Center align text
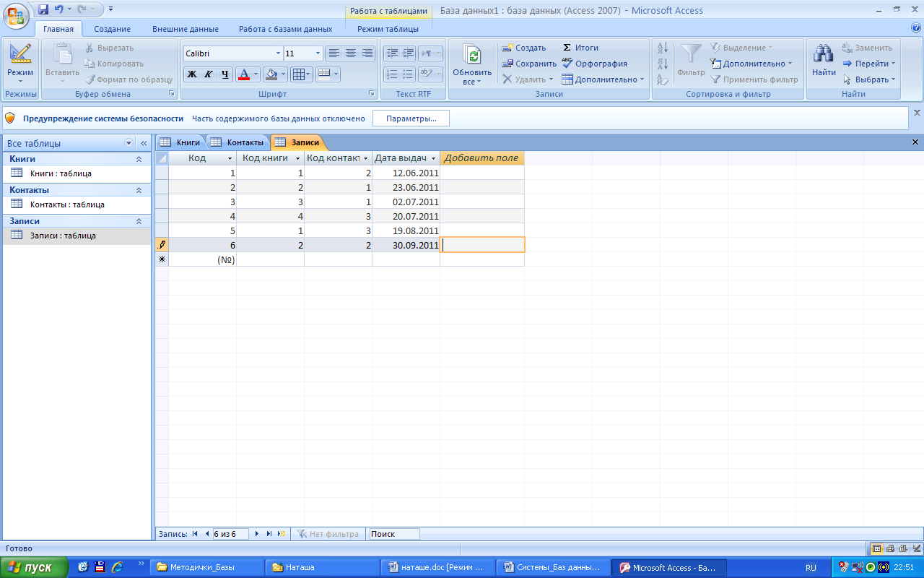This screenshot has width=924, height=578. coord(351,53)
